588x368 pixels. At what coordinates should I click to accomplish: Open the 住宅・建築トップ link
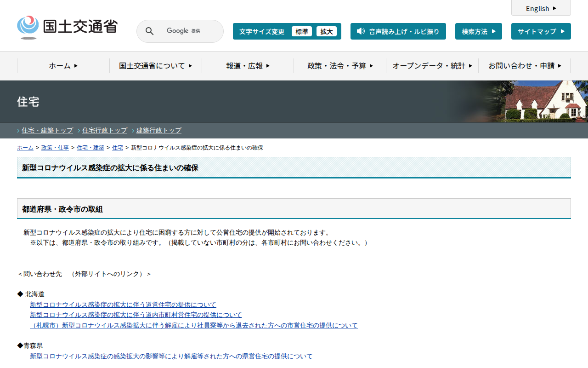pyautogui.click(x=47, y=131)
